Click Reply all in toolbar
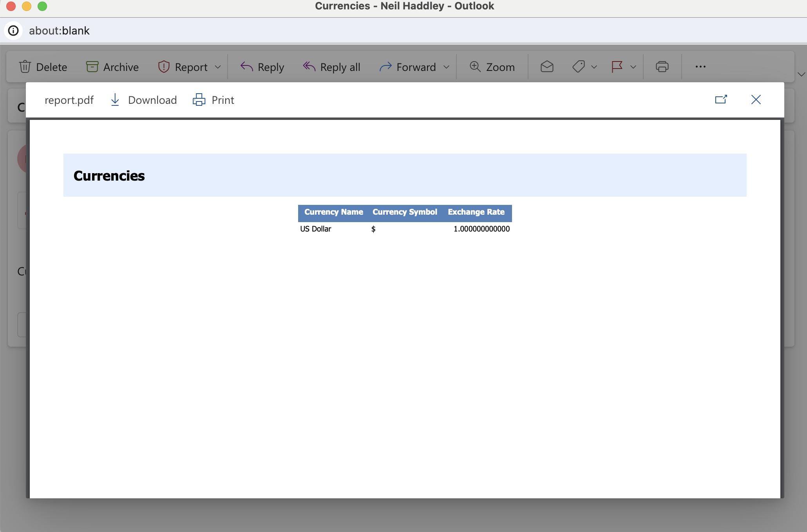Image resolution: width=807 pixels, height=532 pixels. [x=331, y=67]
